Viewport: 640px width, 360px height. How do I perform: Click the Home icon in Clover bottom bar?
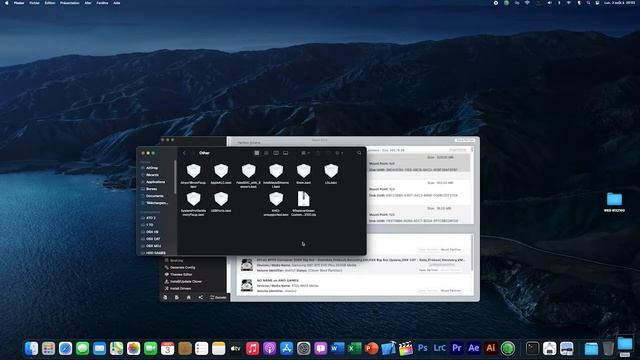pos(189,297)
